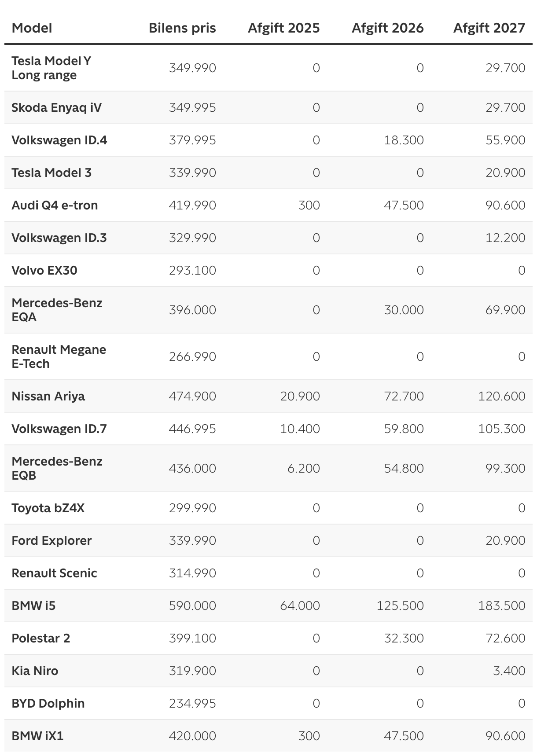Click the Bilens pris column header

pos(182,28)
